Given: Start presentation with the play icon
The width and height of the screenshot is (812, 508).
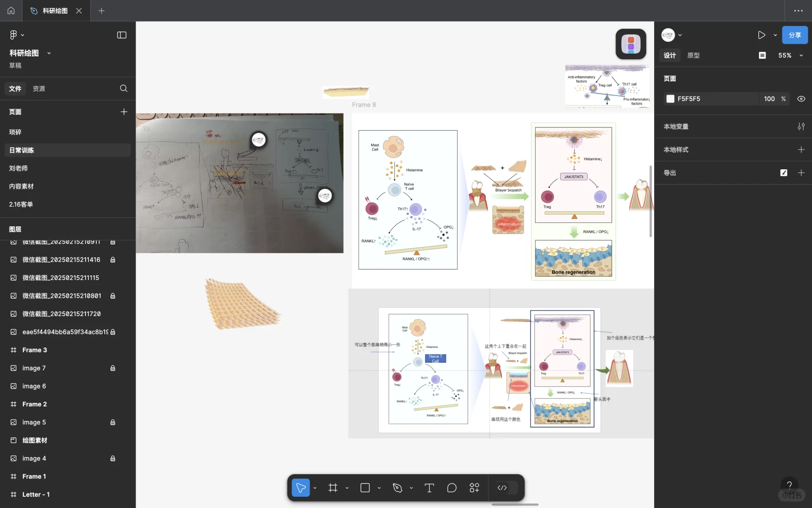Looking at the screenshot, I should pyautogui.click(x=761, y=35).
